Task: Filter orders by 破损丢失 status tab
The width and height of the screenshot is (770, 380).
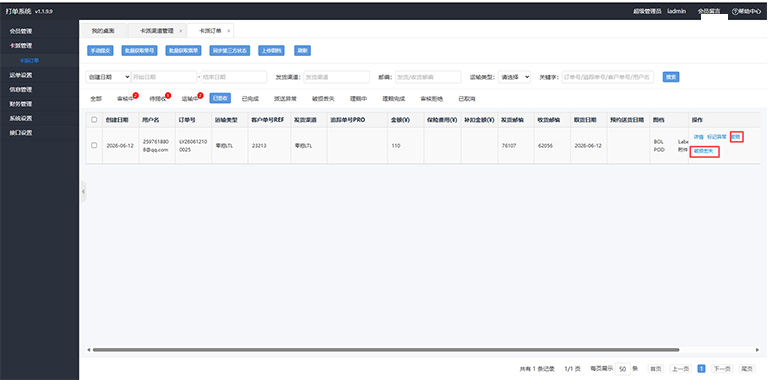Action: [323, 99]
